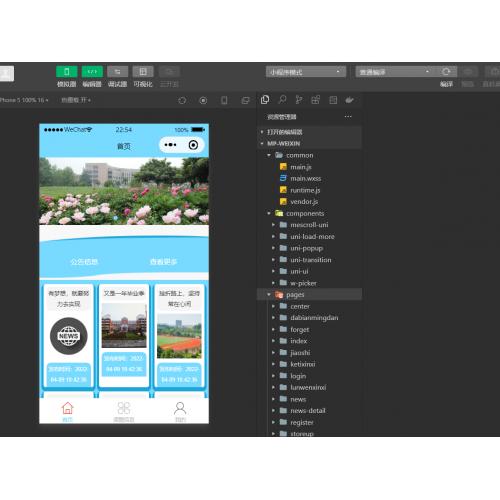Click the simulator refresh icon
Viewport: 500px width, 500px height.
point(182,100)
